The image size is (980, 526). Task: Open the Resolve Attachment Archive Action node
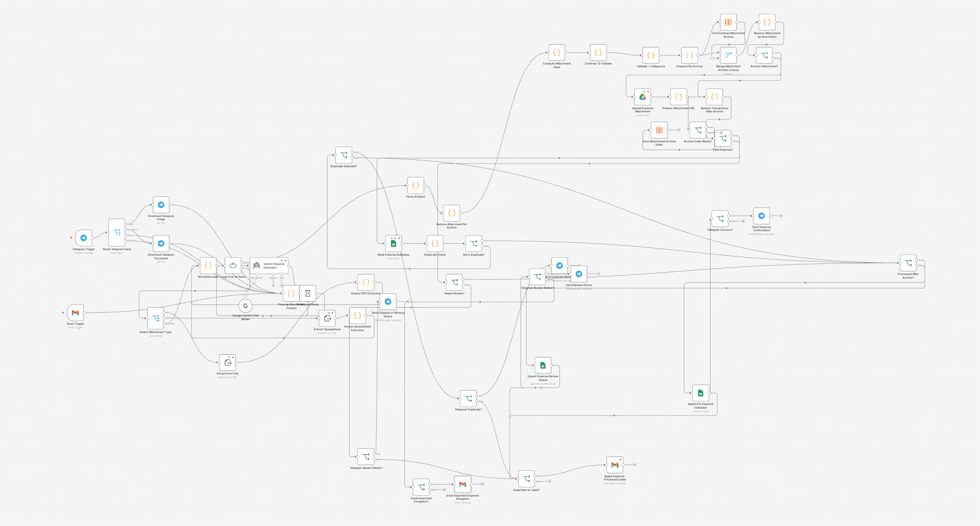tap(767, 23)
